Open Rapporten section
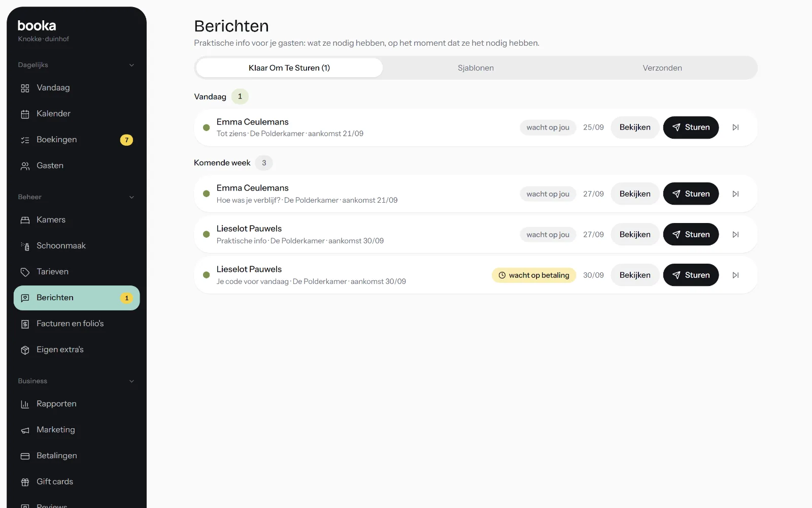This screenshot has width=812, height=508. (x=77, y=404)
